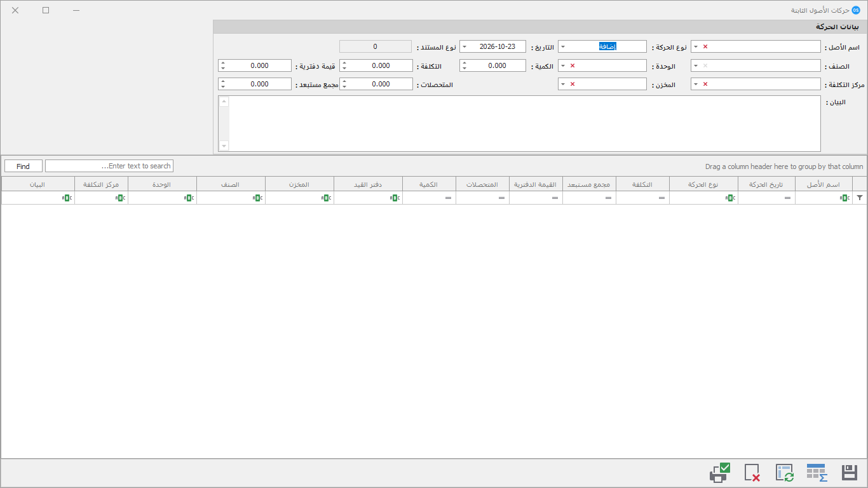Click the filter operator icon under اسم الأصل column
Image resolution: width=868 pixels, height=488 pixels.
coord(844,198)
